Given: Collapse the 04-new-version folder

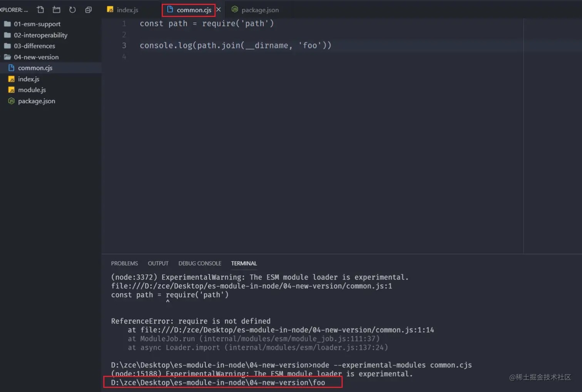Looking at the screenshot, I should point(36,57).
